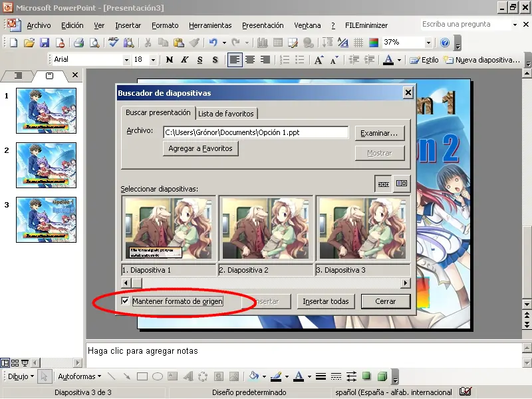
Task: Click the Insertar todas button
Action: point(325,301)
